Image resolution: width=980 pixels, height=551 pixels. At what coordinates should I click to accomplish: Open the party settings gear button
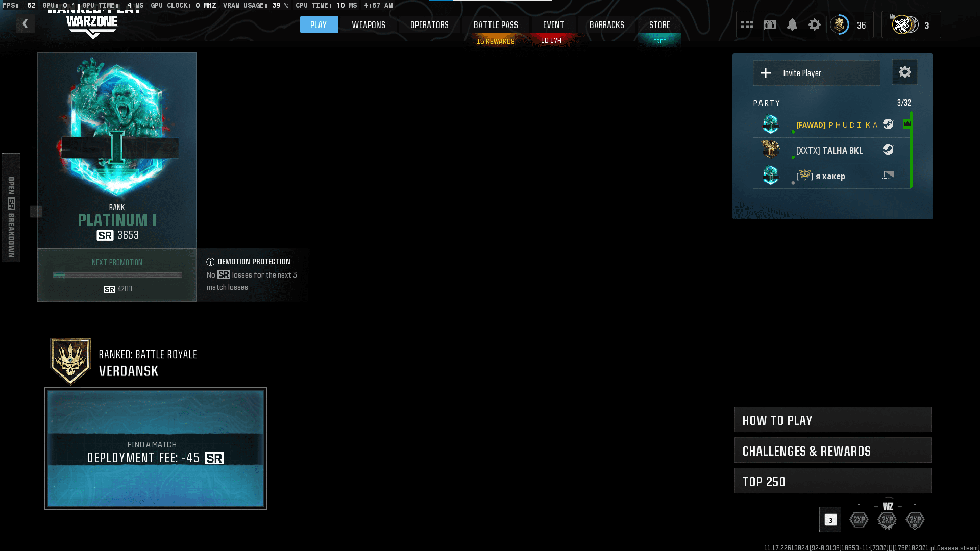(904, 72)
